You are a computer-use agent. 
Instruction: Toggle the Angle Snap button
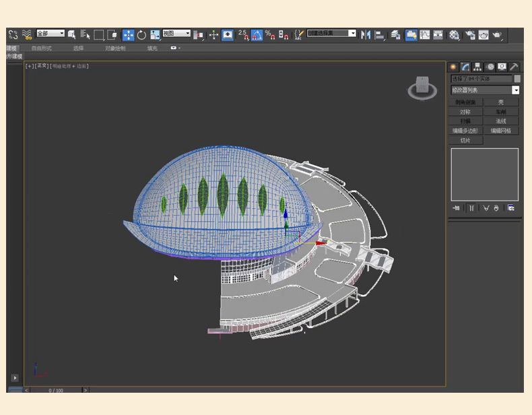(257, 35)
